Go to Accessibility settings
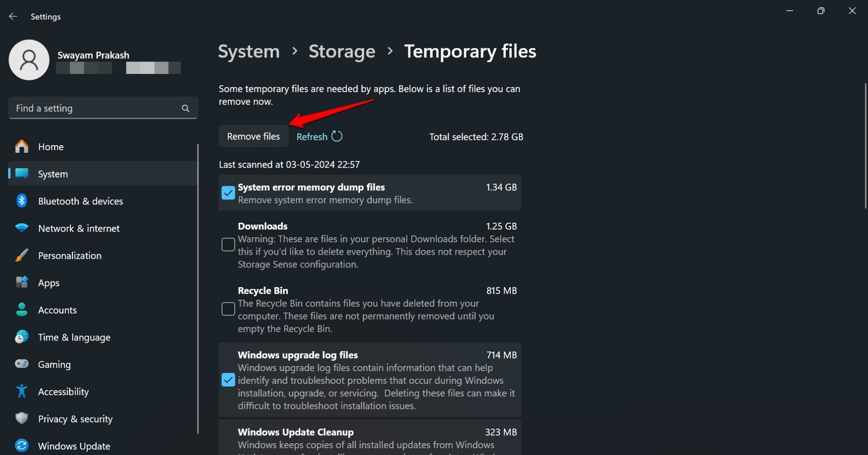The image size is (868, 455). pyautogui.click(x=63, y=392)
